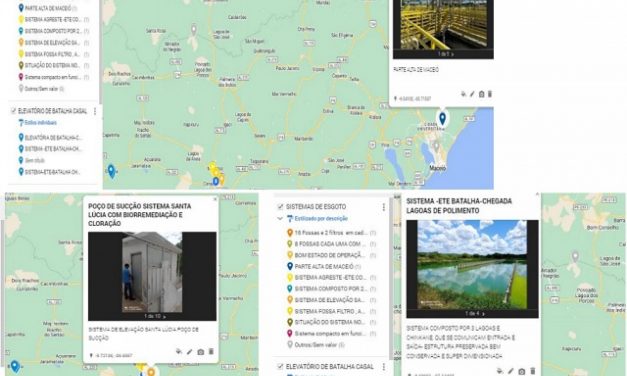The image size is (627, 376).
Task: Close the SISTEMA -ETE BATALHA-CHEGADA info card
Action: [x=537, y=195]
